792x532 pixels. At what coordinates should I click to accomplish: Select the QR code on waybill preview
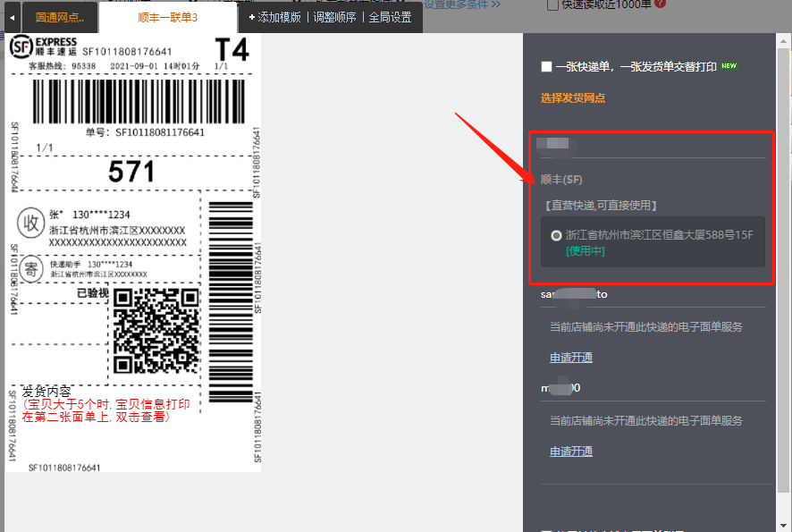click(x=155, y=332)
